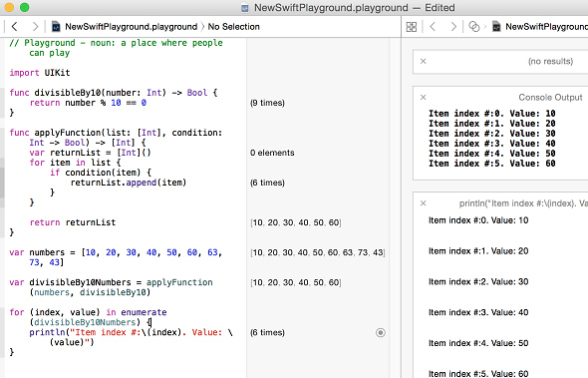
Task: Click the playground file icon in the assistant jump bar
Action: pos(496,27)
